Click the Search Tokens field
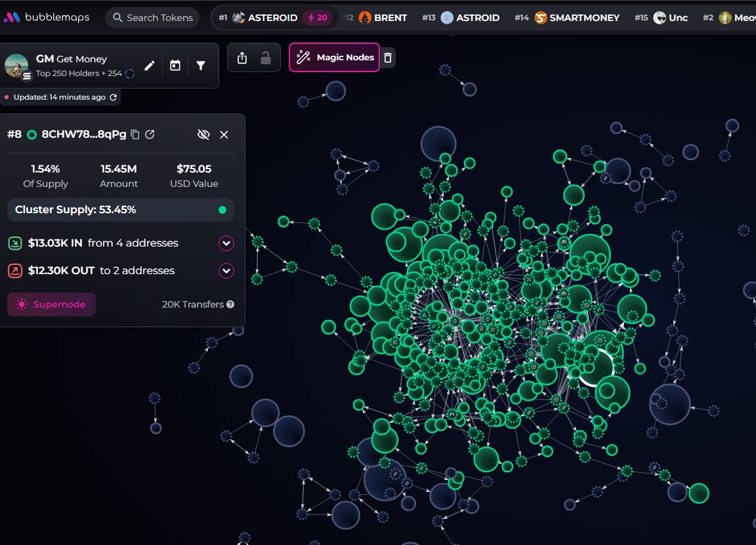 tap(152, 18)
